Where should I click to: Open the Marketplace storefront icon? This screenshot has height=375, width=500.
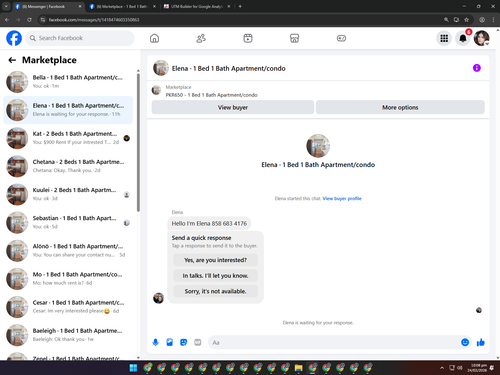pyautogui.click(x=294, y=38)
